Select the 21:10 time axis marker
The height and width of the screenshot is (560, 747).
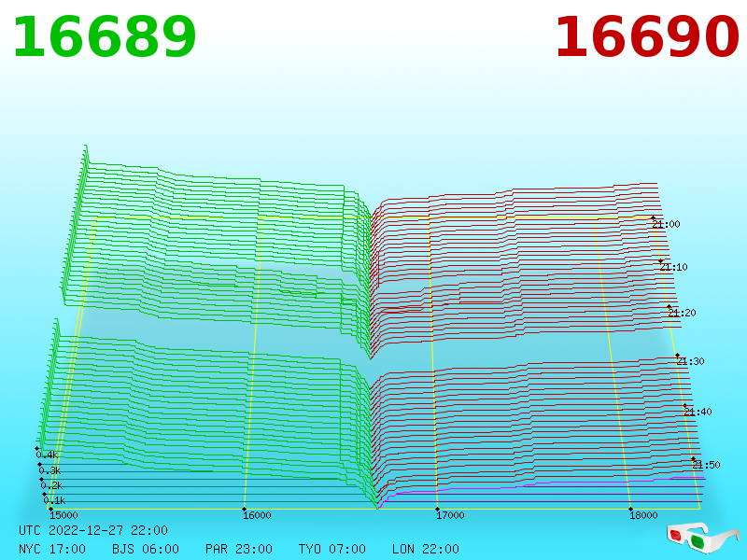pyautogui.click(x=673, y=267)
